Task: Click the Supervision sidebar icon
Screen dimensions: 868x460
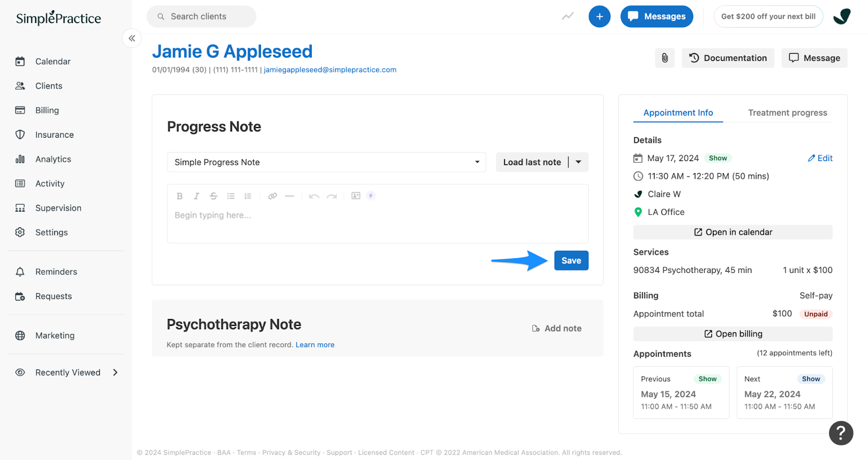Action: [x=20, y=208]
